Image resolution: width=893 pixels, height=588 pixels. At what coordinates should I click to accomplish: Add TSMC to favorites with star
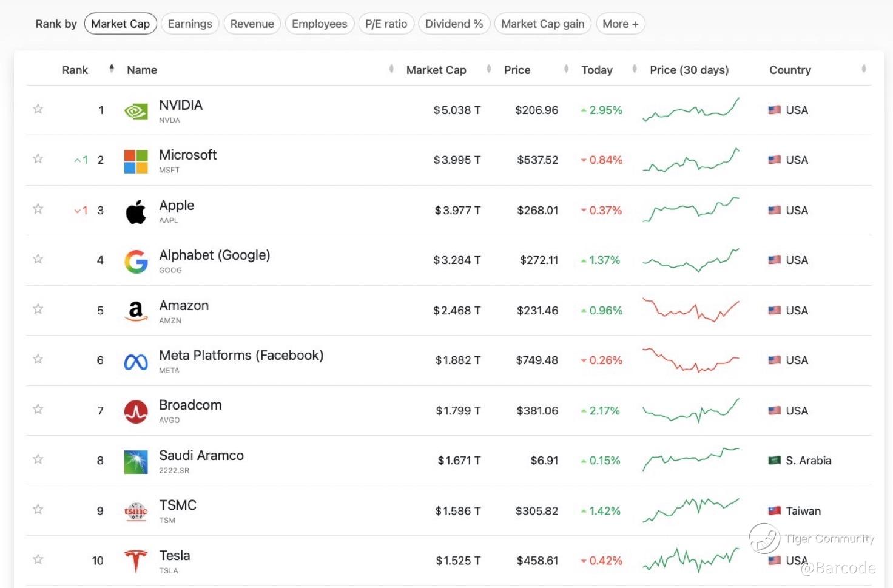click(x=38, y=510)
